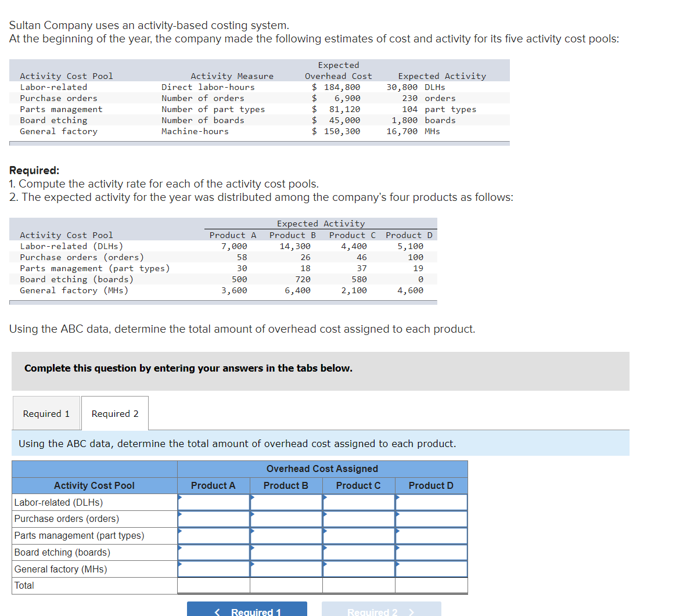Click the scrollbar below the Expected Activity table
This screenshot has height=616, width=676.
click(x=224, y=301)
